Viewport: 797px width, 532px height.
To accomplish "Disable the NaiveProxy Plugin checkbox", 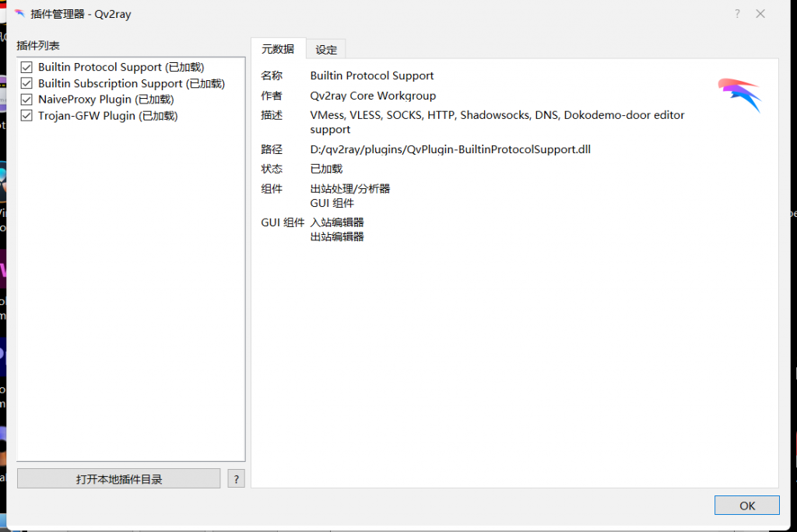I will pos(26,100).
